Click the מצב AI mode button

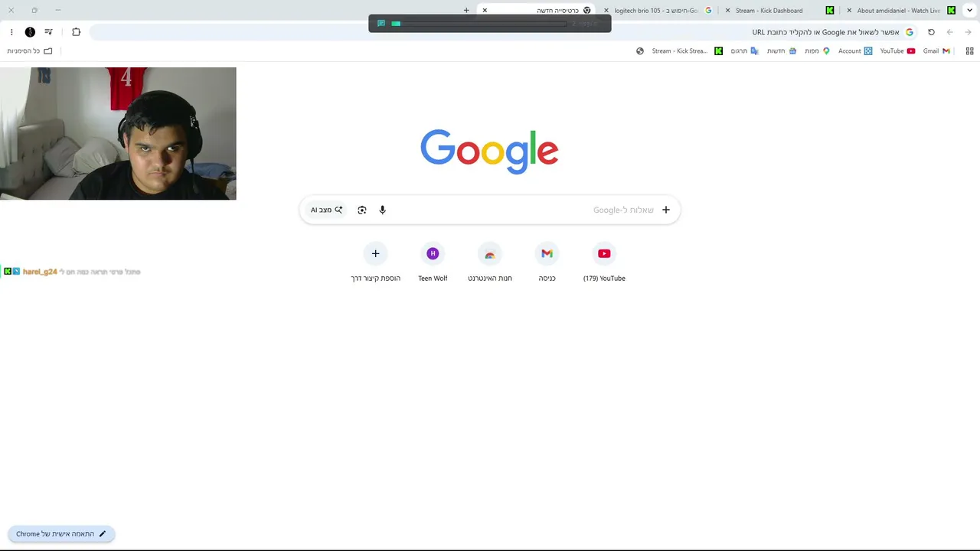click(x=327, y=210)
